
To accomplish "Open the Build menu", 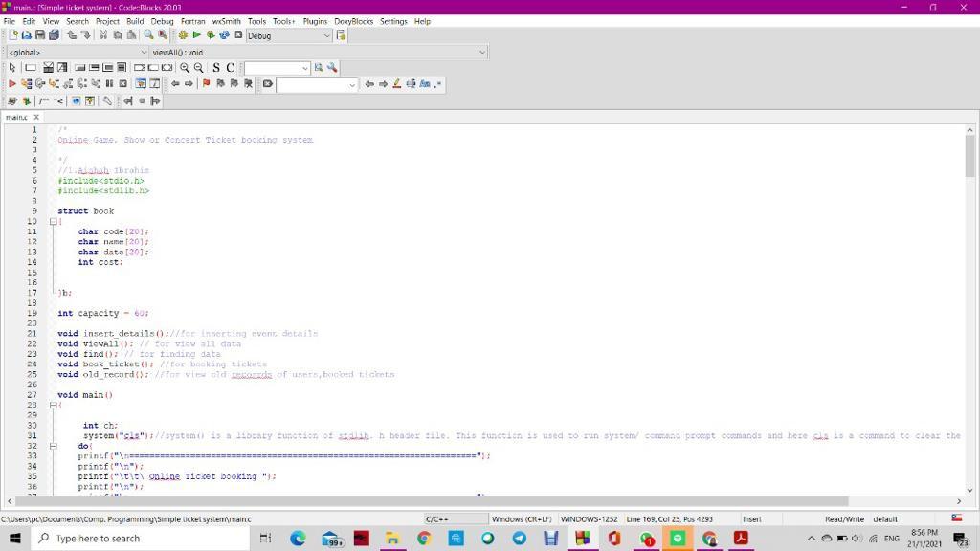I will pyautogui.click(x=135, y=21).
